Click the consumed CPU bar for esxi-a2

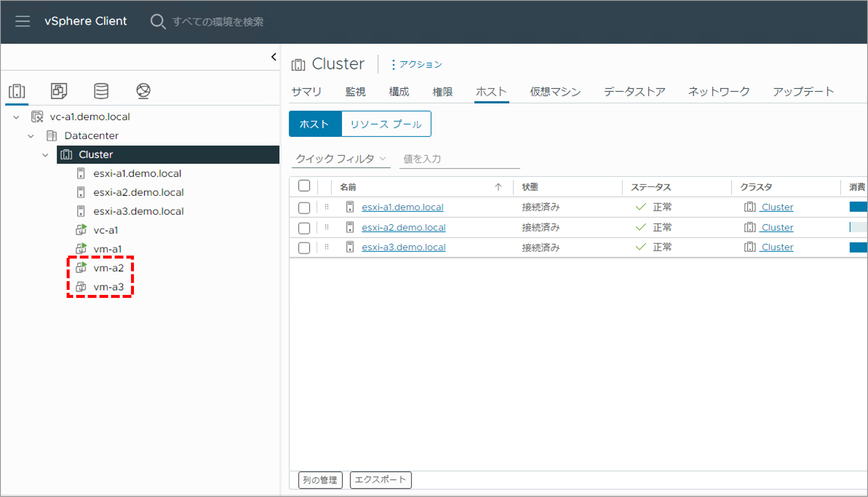point(858,227)
